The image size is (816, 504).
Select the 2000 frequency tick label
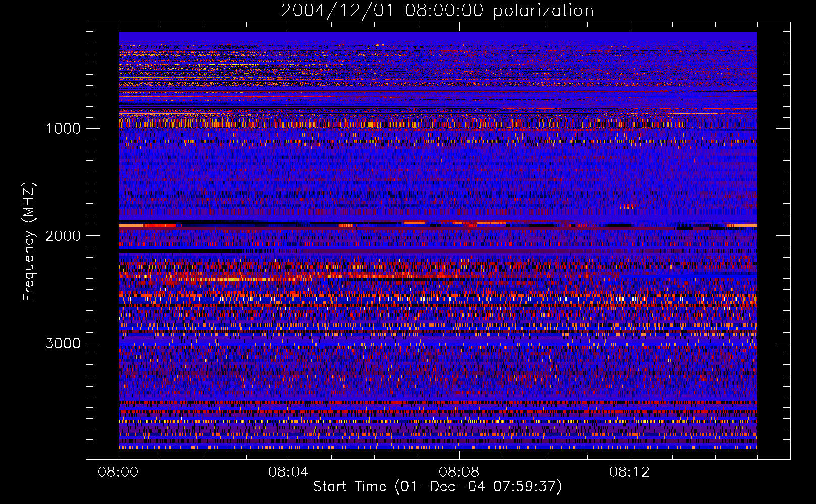(x=63, y=236)
